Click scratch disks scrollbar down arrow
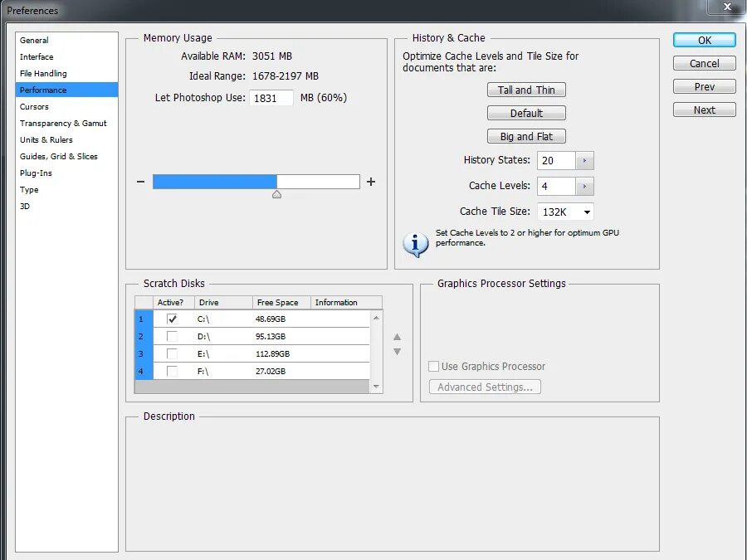Image resolution: width=747 pixels, height=560 pixels. pos(376,387)
